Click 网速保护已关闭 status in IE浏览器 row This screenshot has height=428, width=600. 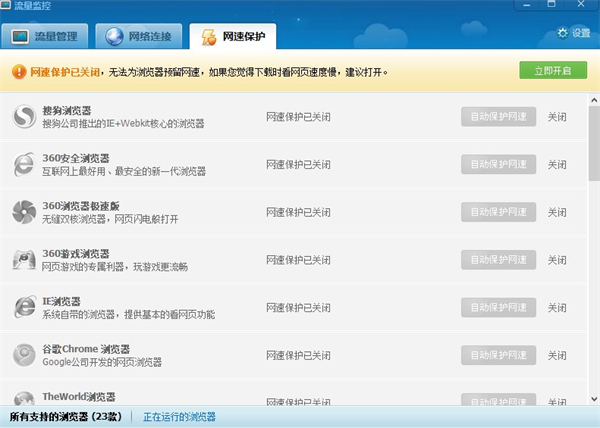point(298,308)
